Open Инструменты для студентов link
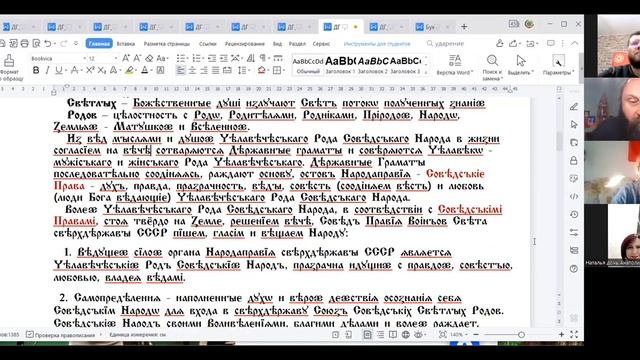640x360 pixels. [x=377, y=43]
